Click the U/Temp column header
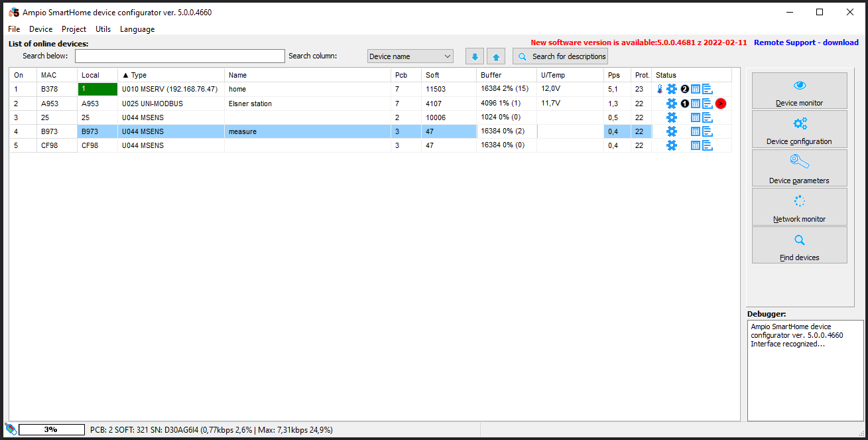Image resolution: width=868 pixels, height=440 pixels. tap(570, 75)
